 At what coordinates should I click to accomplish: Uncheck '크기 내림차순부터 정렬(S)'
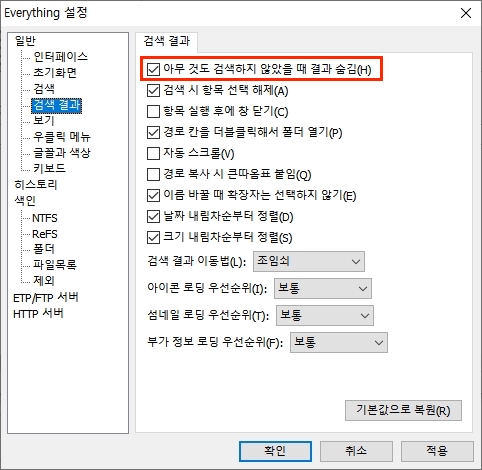point(153,238)
